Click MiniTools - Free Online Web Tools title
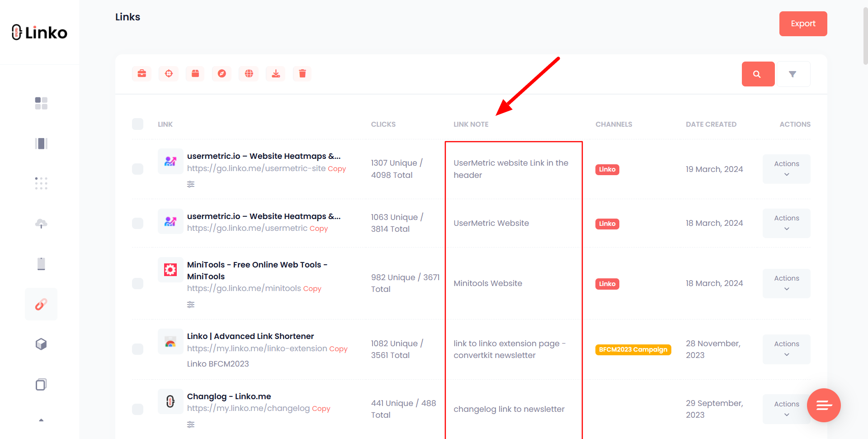This screenshot has width=868, height=439. point(257,270)
